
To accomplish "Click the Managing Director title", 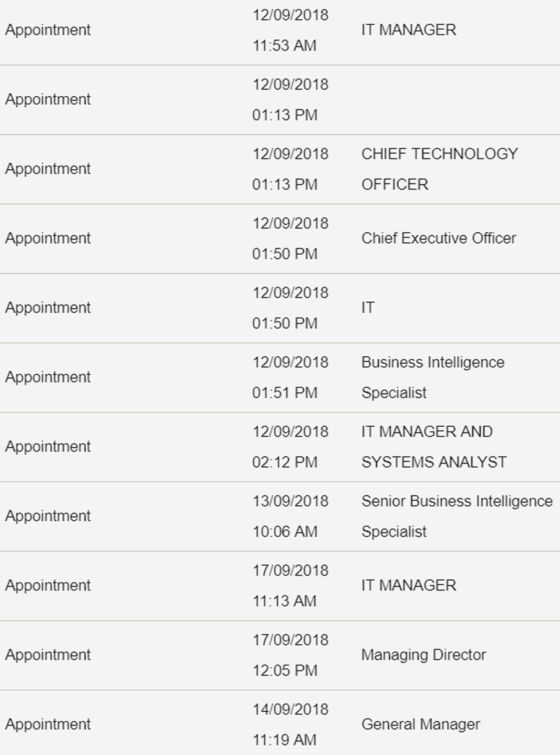I will click(423, 655).
